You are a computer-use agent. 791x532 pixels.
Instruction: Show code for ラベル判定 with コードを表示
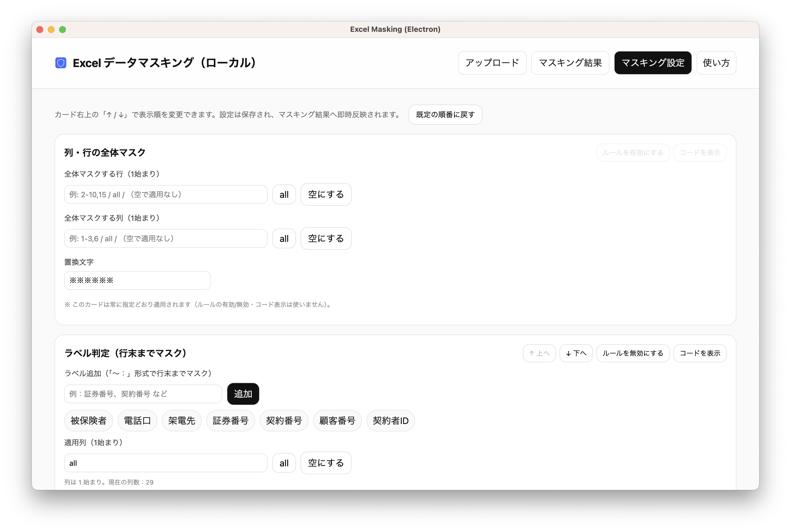700,353
